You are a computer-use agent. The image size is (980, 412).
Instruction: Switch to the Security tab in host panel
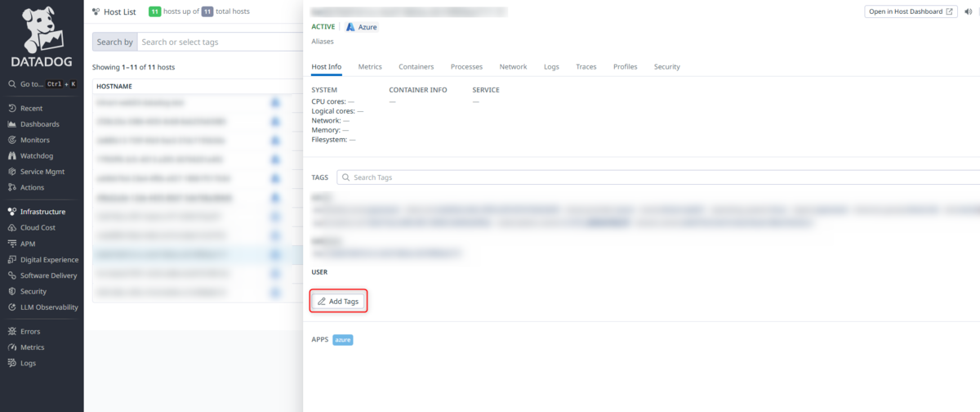(x=666, y=66)
